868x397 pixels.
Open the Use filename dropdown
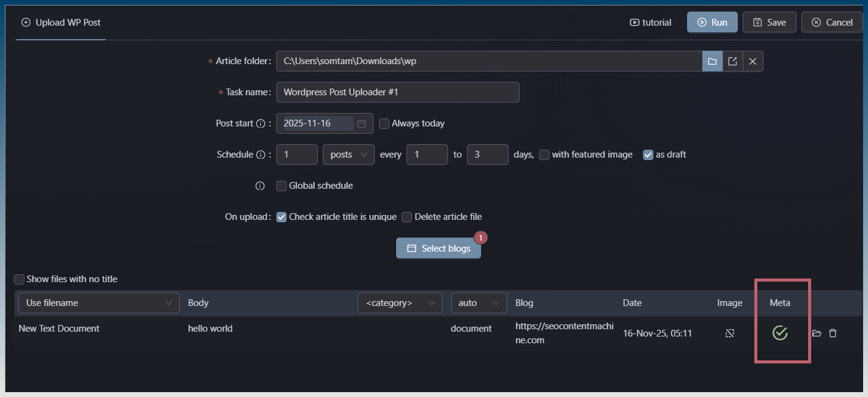pyautogui.click(x=99, y=303)
